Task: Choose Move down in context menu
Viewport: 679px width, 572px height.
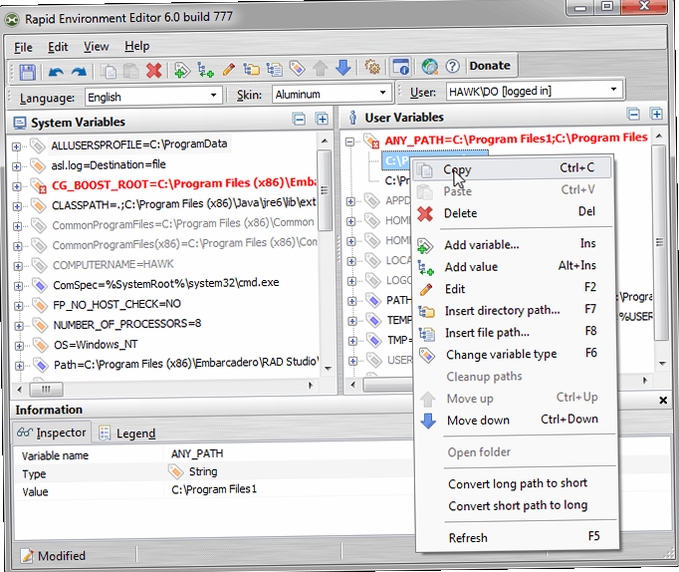Action: [516, 420]
